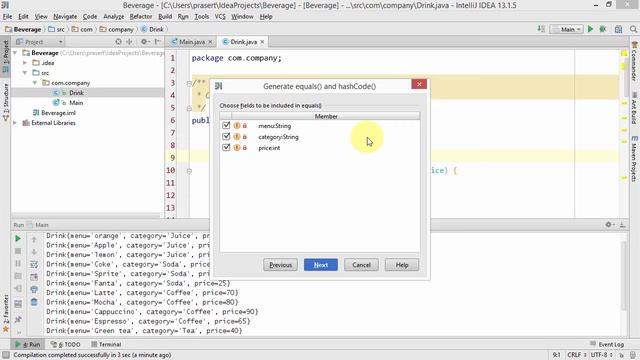
Task: Fold the constructor at line 10 in gutter
Action: tap(189, 171)
